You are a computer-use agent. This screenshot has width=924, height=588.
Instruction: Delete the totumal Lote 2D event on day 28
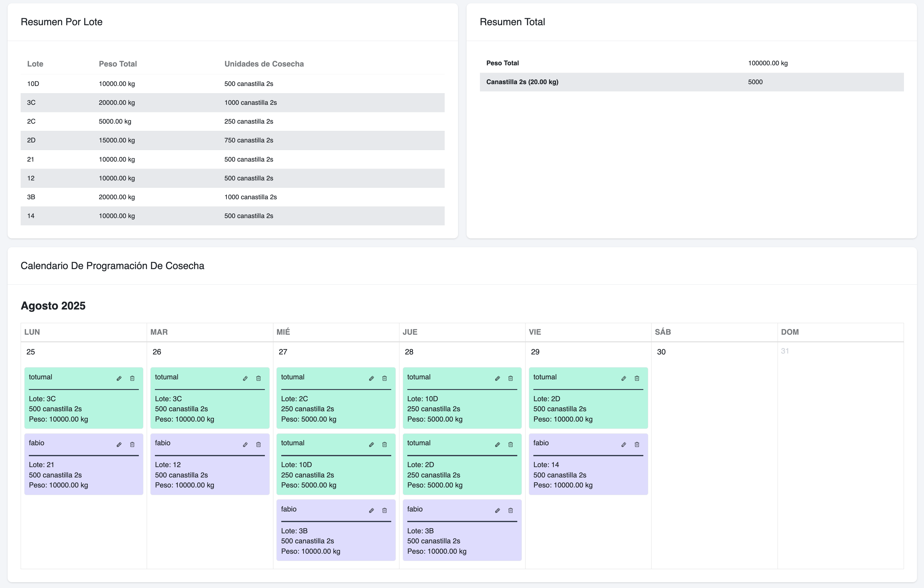tap(510, 445)
